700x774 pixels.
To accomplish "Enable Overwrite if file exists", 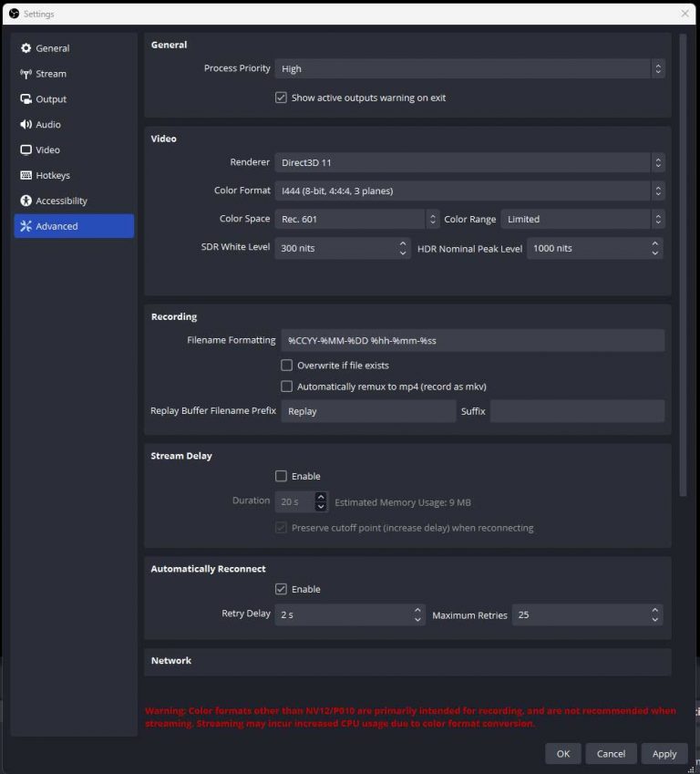I will (287, 365).
